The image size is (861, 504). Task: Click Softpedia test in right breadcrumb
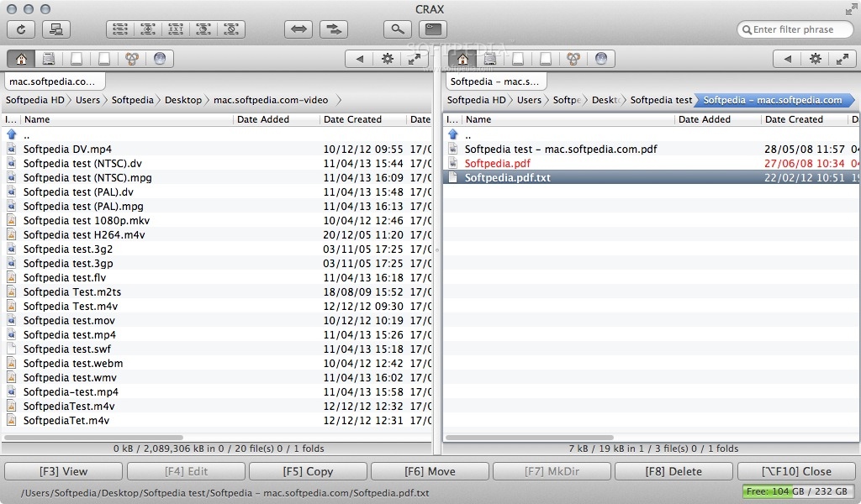[x=661, y=100]
